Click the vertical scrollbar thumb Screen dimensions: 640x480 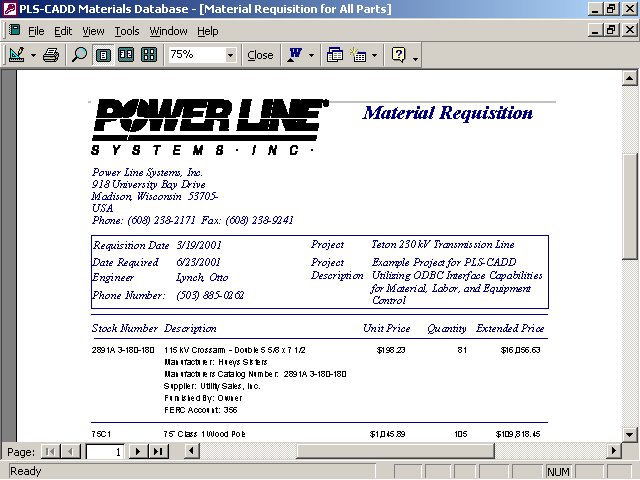click(x=629, y=207)
